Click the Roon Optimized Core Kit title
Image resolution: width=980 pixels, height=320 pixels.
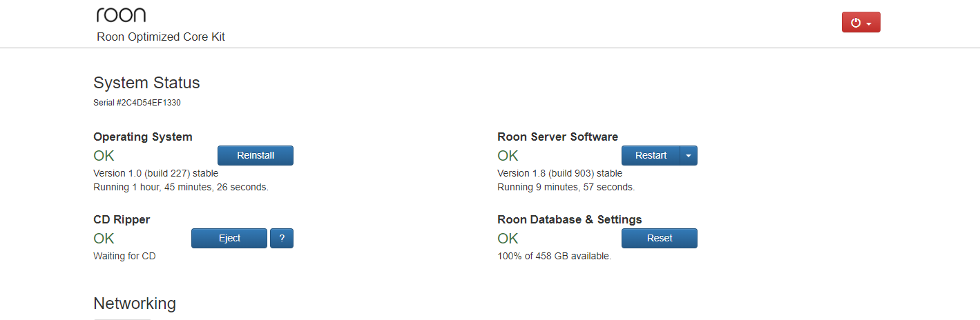[161, 37]
